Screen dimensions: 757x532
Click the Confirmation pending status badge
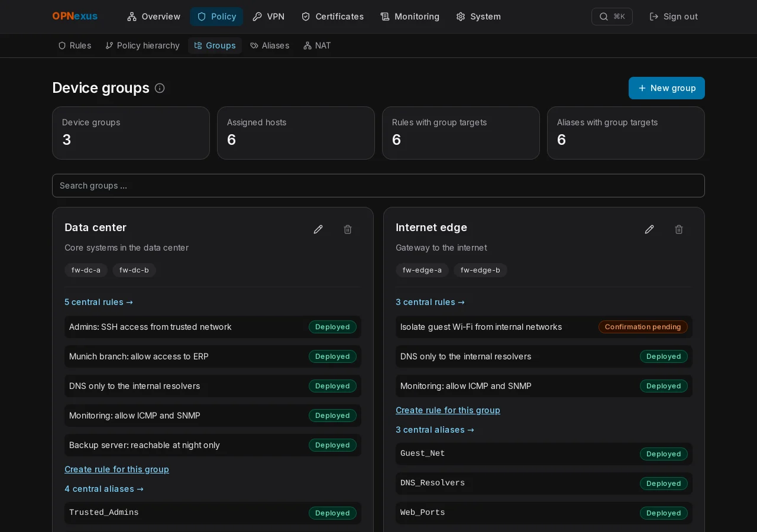[x=643, y=327]
